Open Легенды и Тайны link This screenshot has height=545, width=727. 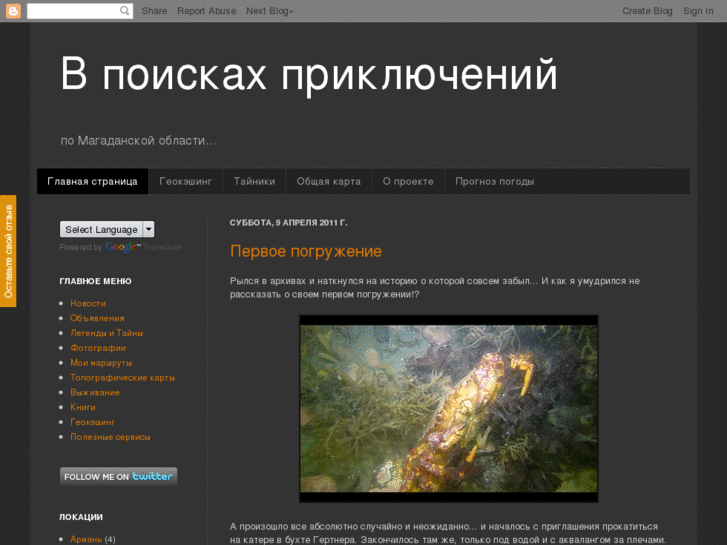click(107, 333)
